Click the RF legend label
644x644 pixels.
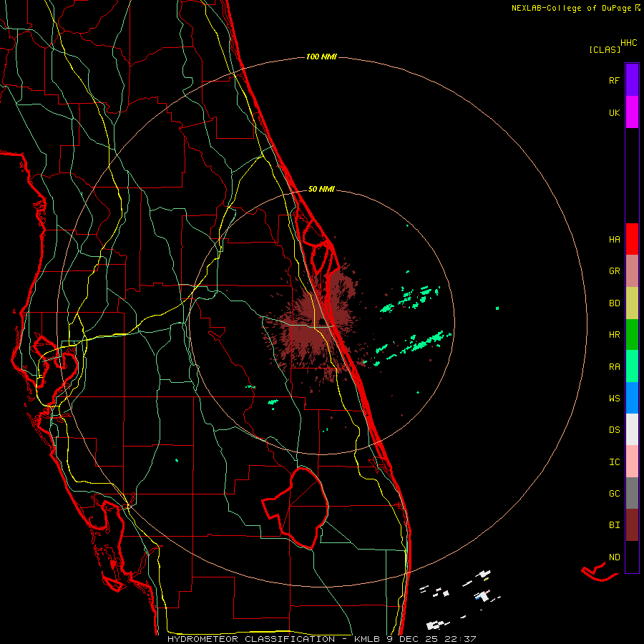[x=614, y=80]
